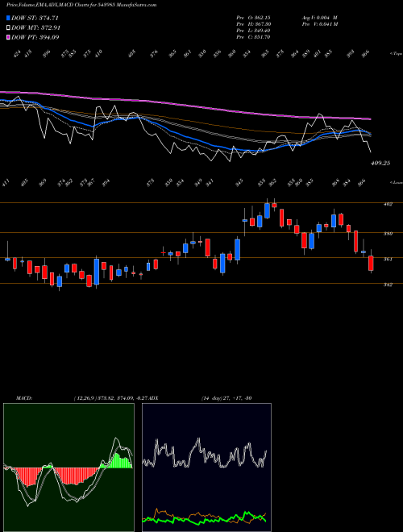Select the 'Avg V: 0.004 M' value
Image resolution: width=403 pixels, height=532 pixels.
tap(320, 17)
